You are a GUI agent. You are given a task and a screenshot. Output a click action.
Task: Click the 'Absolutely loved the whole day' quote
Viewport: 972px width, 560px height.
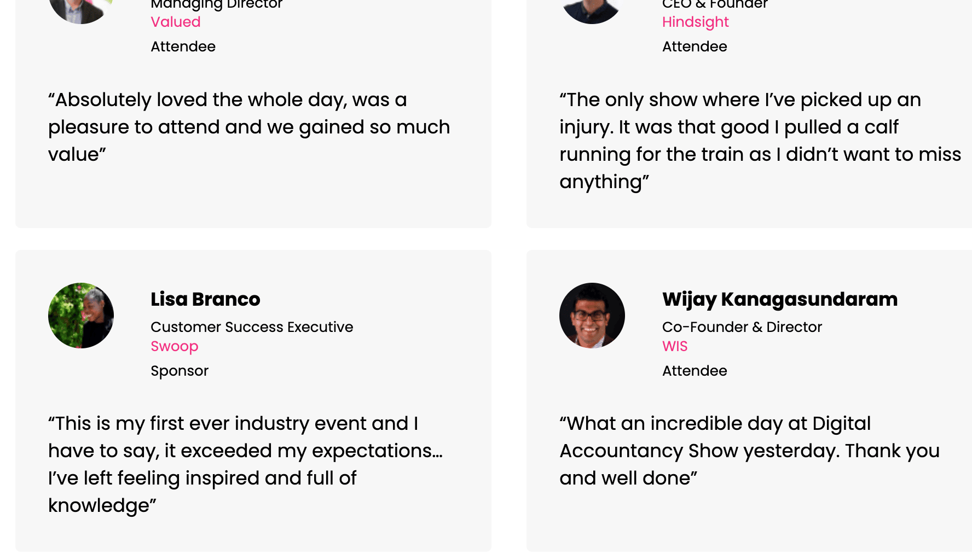249,127
